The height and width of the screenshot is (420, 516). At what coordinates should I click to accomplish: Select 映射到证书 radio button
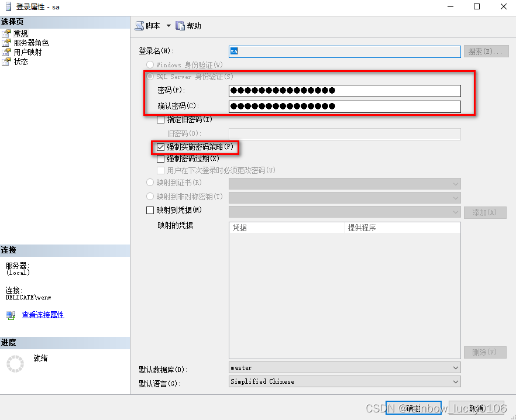point(150,183)
